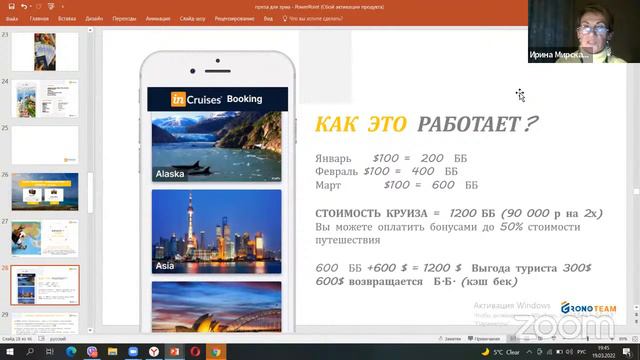Click the PowerPoint taskbar icon
Image resolution: width=640 pixels, height=360 pixels.
(x=174, y=351)
